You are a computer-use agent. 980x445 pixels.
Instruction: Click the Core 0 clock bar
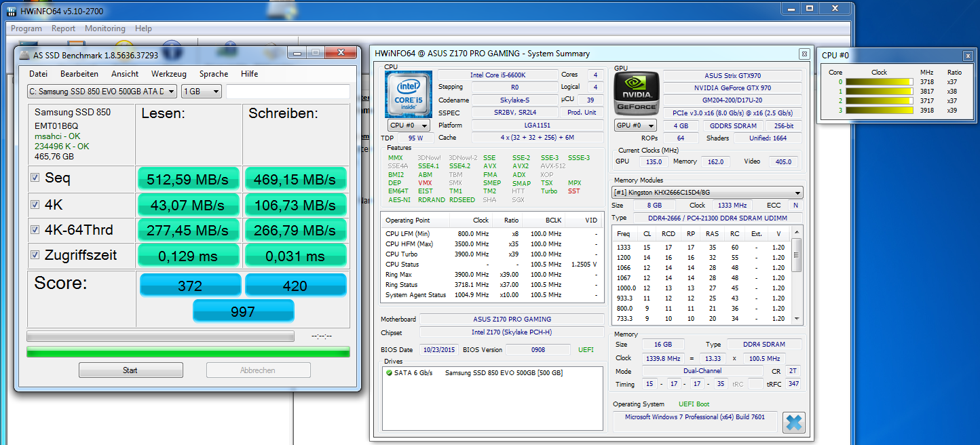pyautogui.click(x=880, y=81)
